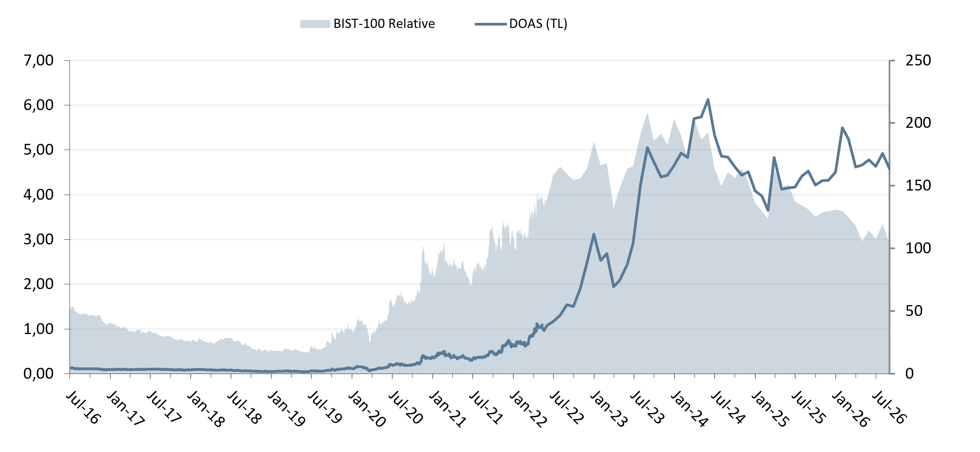The height and width of the screenshot is (452, 980).
Task: Click the Jul-17 date label
Action: coord(164,407)
